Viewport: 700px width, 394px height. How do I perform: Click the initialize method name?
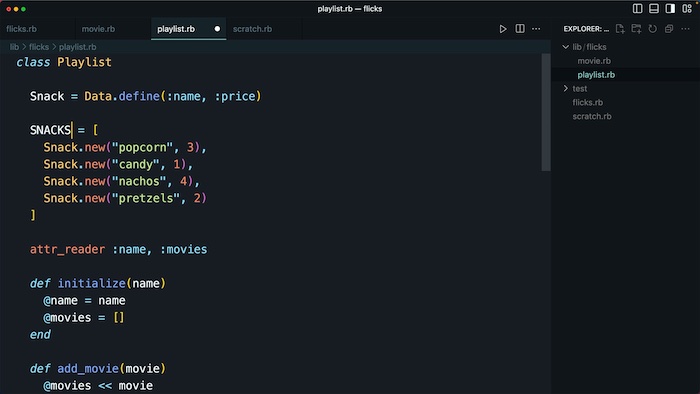pyautogui.click(x=92, y=283)
